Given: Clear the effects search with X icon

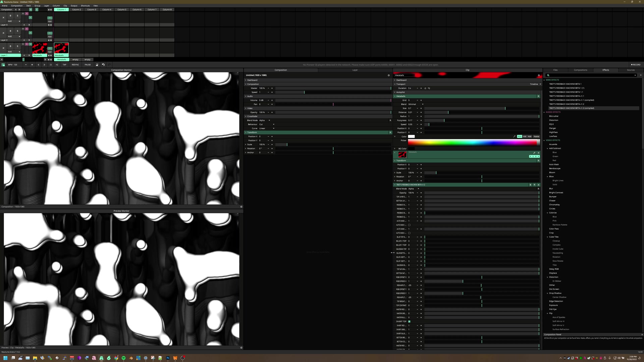Looking at the screenshot, I should pyautogui.click(x=635, y=75).
